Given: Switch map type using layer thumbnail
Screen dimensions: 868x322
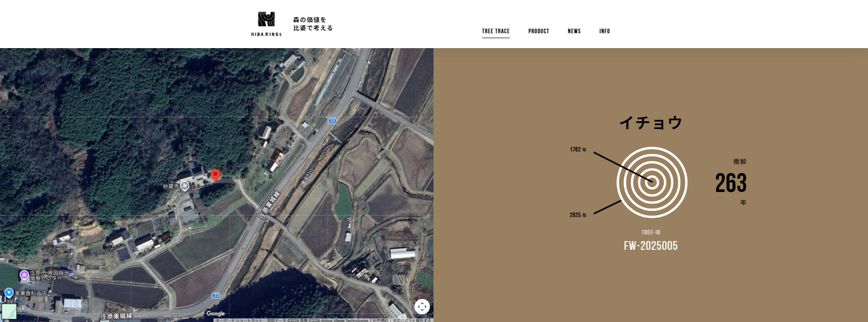Looking at the screenshot, I should click(9, 311).
